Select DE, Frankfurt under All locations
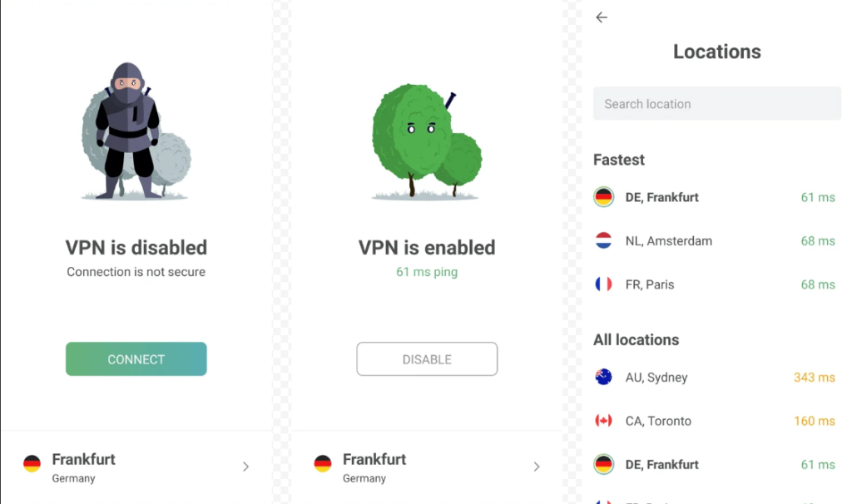This screenshot has height=504, width=852. tap(661, 465)
